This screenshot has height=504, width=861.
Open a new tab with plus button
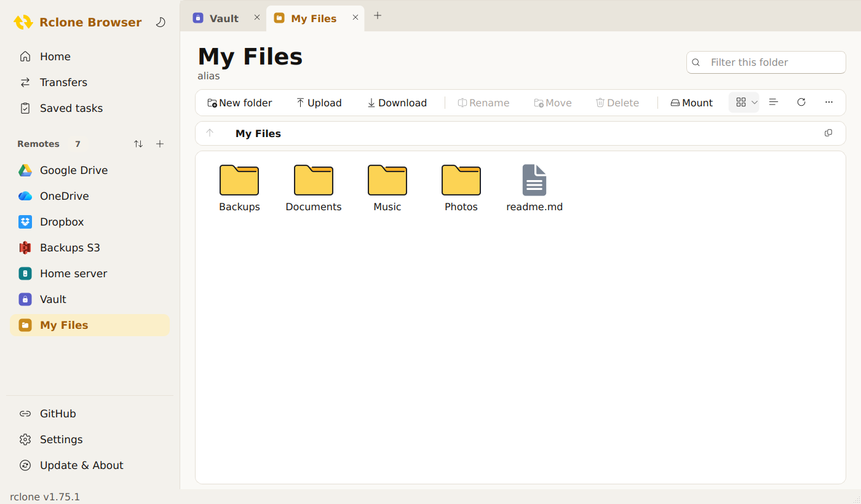(x=378, y=16)
